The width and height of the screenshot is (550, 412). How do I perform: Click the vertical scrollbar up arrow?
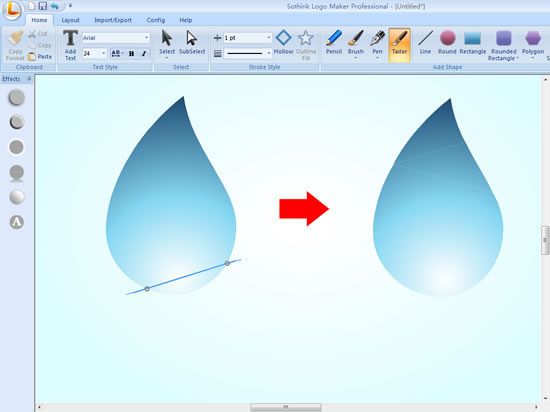(545, 80)
